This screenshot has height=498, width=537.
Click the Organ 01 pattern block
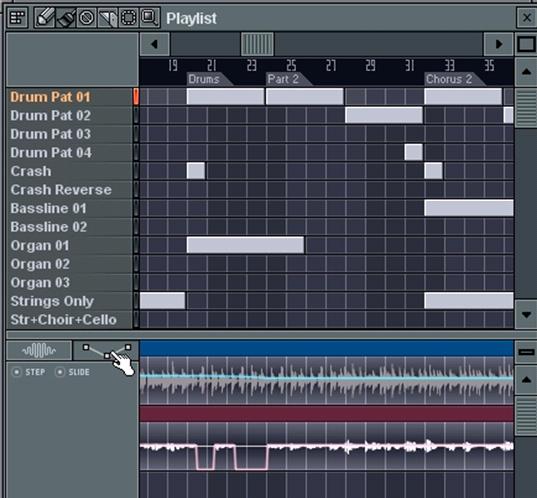click(x=245, y=245)
